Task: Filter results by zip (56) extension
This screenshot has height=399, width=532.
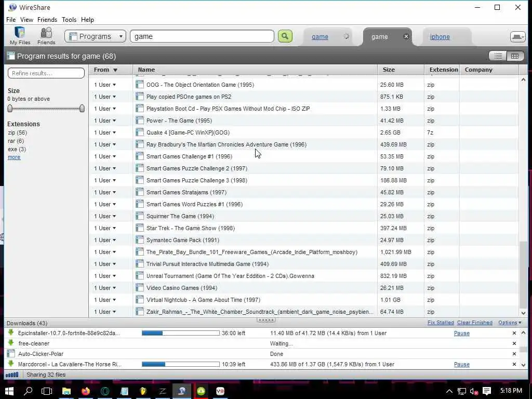Action: click(x=17, y=132)
